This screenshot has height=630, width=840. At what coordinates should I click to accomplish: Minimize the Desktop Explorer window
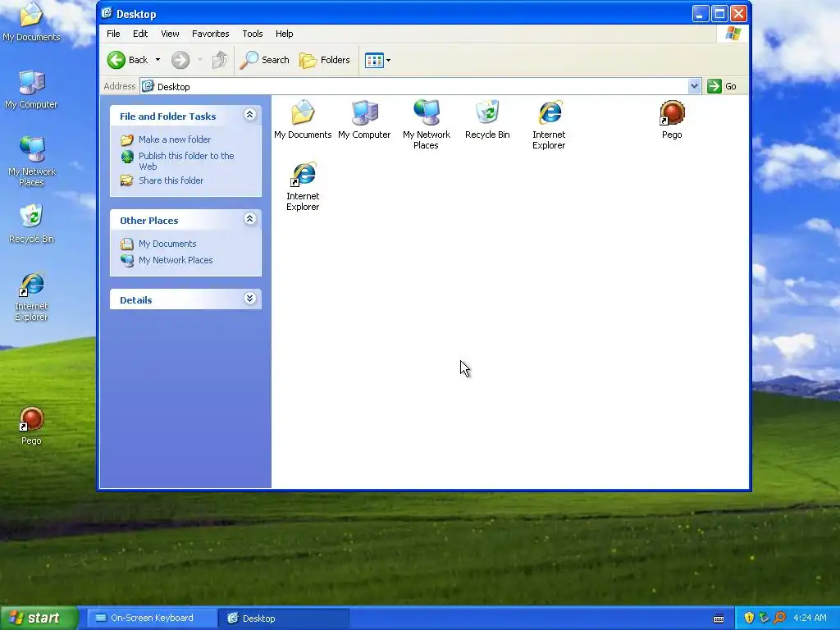[701, 14]
